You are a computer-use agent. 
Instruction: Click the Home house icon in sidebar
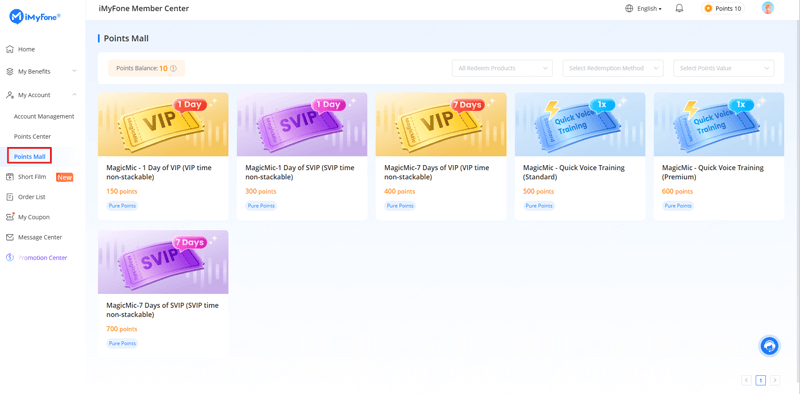9,50
